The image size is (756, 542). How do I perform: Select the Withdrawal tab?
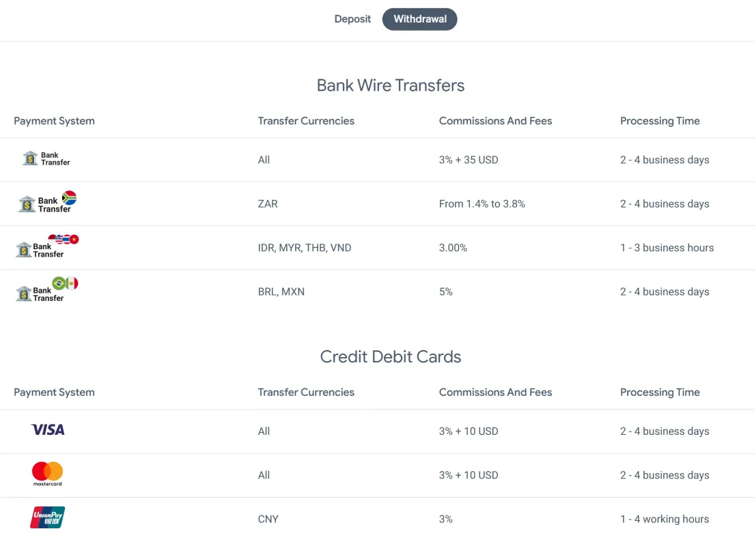(x=419, y=19)
